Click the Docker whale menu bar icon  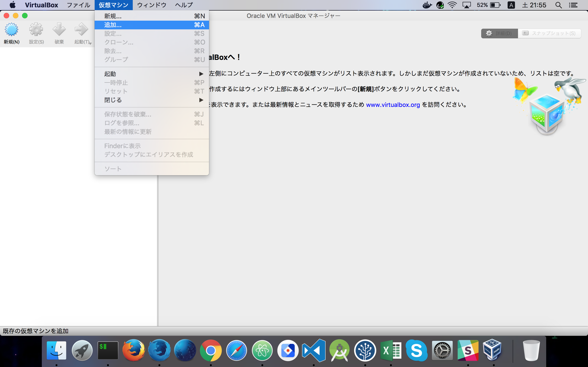(427, 5)
